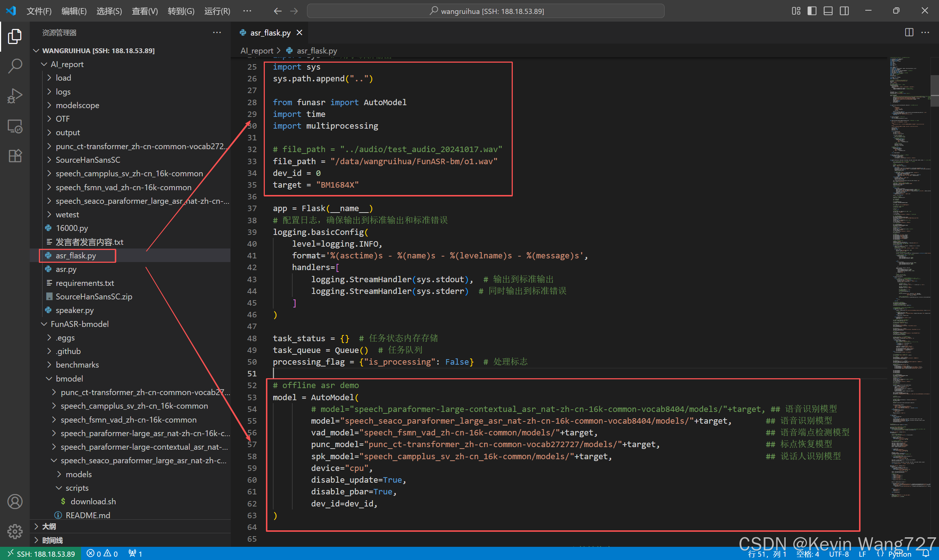Show more menu items ellipsis

pyautogui.click(x=247, y=11)
